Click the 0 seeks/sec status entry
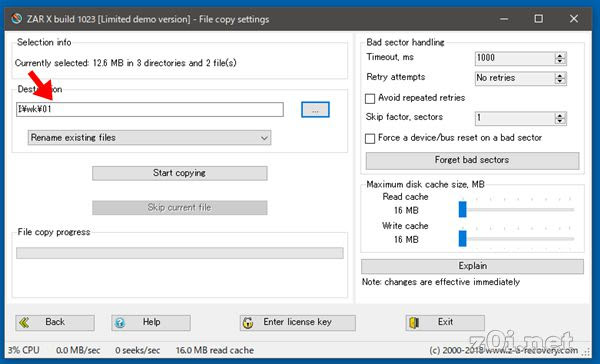The width and height of the screenshot is (600, 364). [137, 351]
